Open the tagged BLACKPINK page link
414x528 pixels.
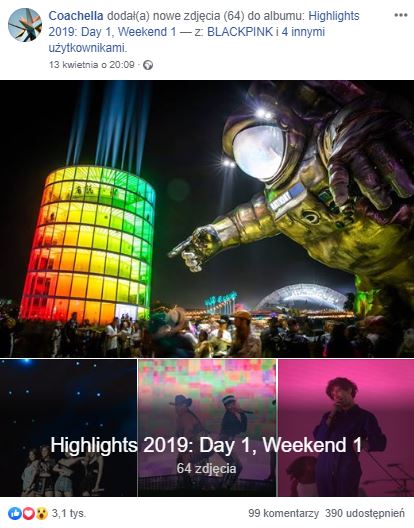[x=240, y=32]
